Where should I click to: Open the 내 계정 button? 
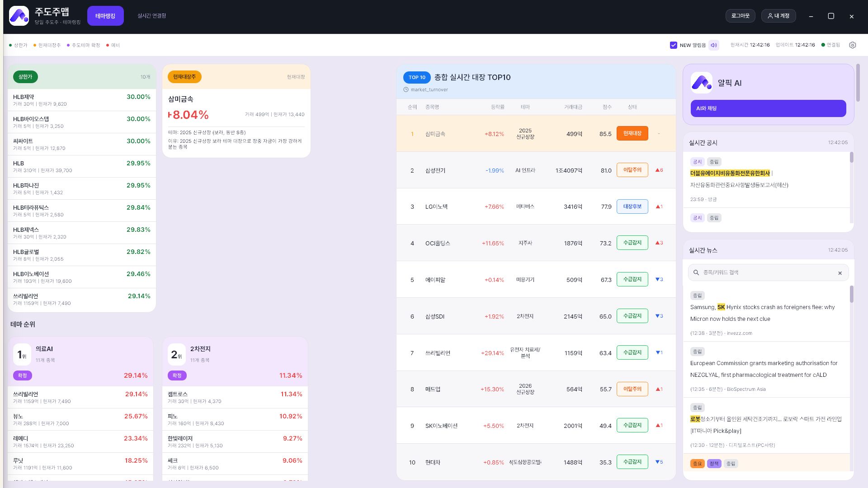[x=778, y=16]
